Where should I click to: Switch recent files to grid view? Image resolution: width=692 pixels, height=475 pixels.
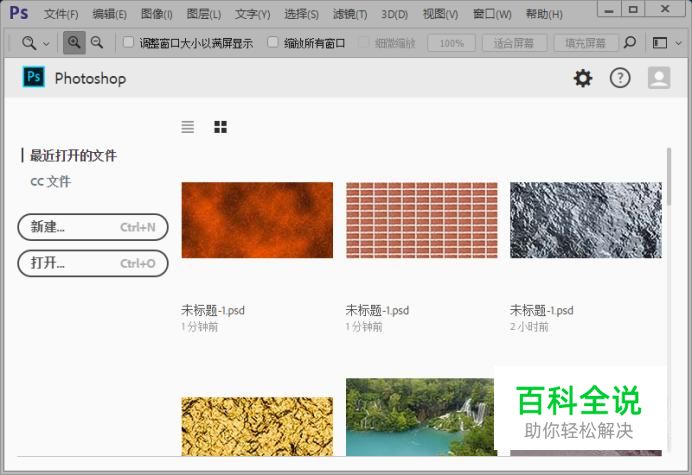(221, 127)
